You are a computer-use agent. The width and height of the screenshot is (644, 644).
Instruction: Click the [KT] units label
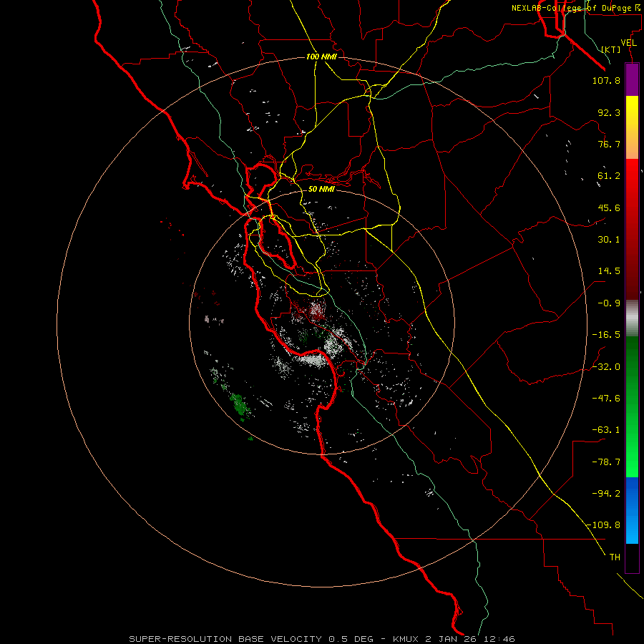[611, 49]
